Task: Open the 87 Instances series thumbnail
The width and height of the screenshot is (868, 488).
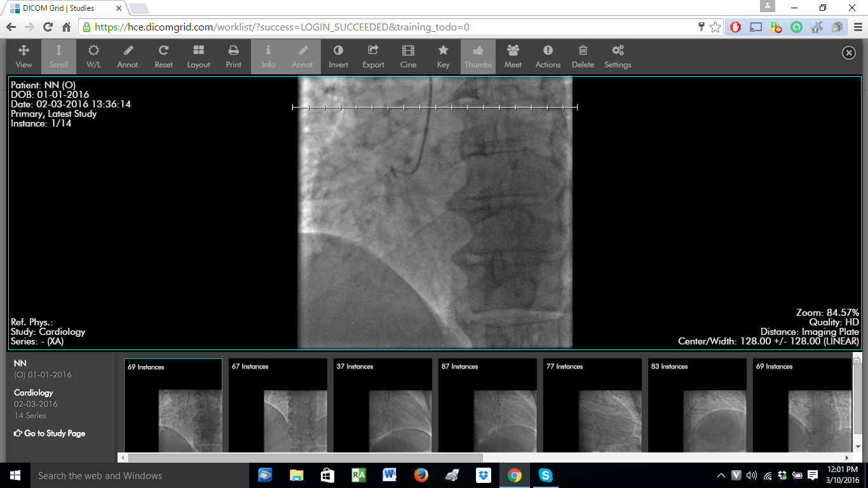Action: tap(487, 405)
